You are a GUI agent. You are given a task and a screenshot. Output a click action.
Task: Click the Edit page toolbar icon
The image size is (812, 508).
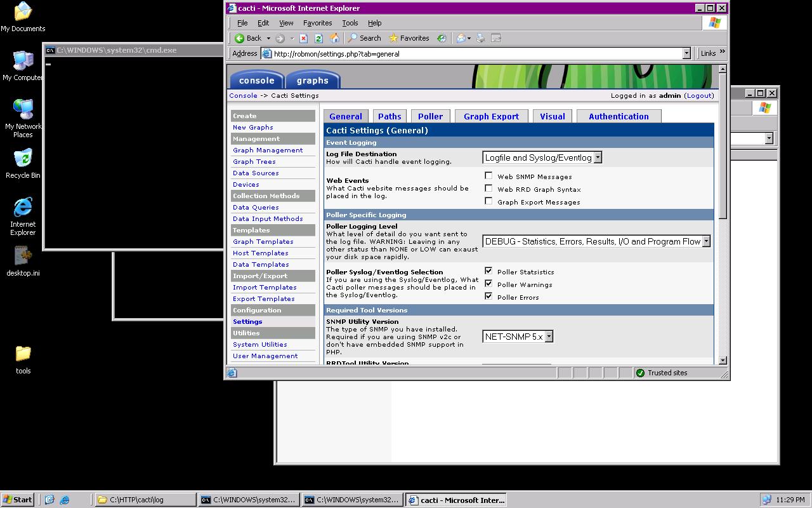[496, 38]
